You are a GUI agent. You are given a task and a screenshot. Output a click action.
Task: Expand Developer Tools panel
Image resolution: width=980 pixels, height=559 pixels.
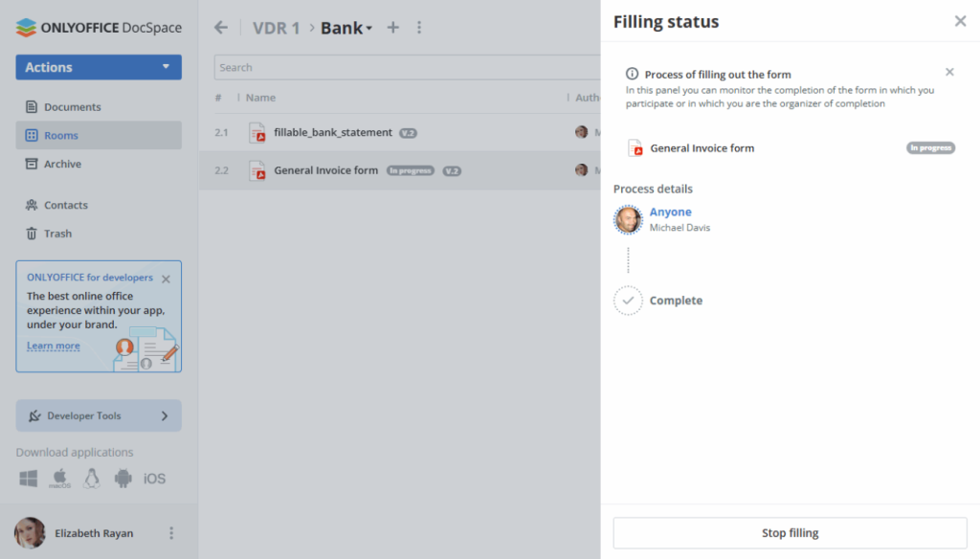98,415
